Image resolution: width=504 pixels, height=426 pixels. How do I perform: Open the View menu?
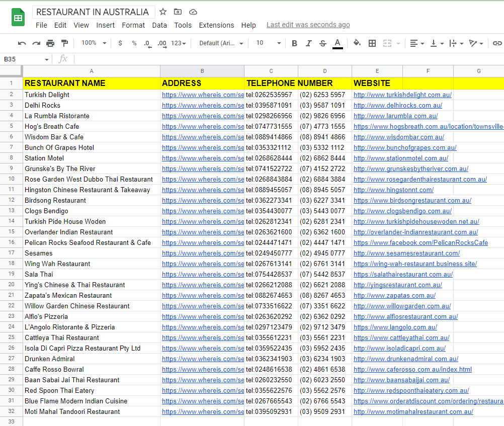(x=81, y=25)
